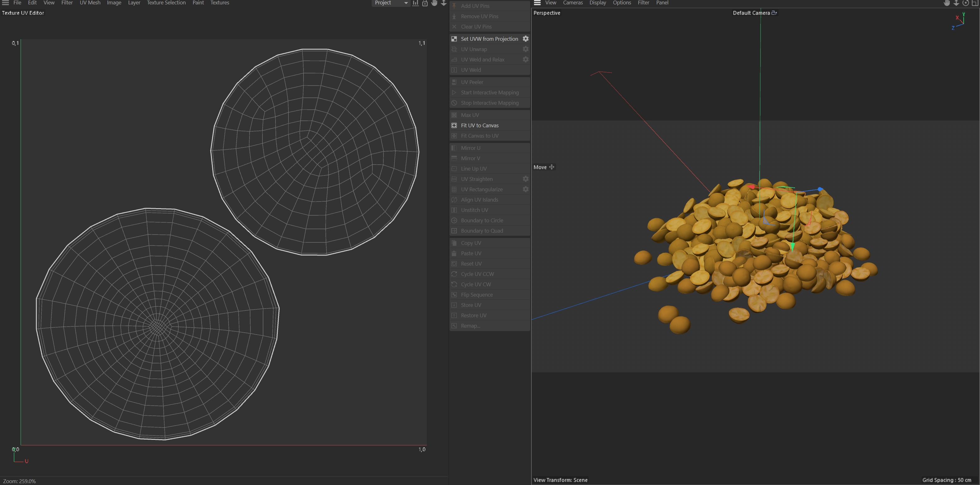
Task: Click the Fit UV to Canvas icon
Action: 454,125
